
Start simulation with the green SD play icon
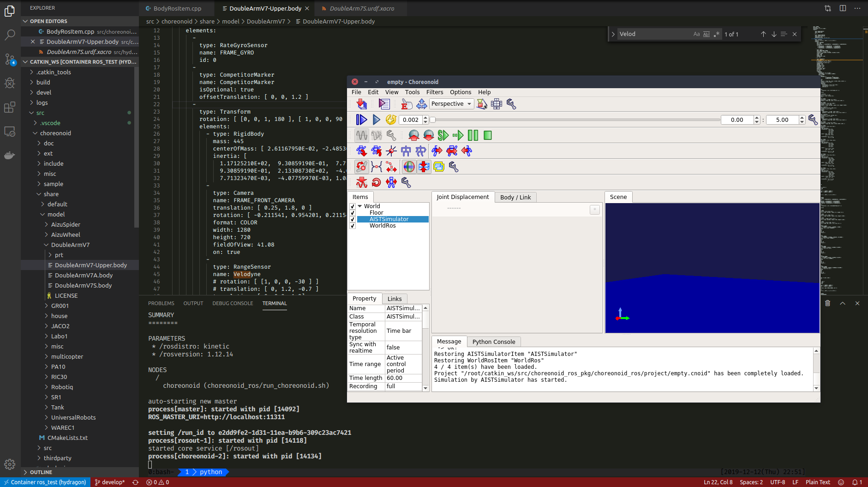(x=443, y=135)
